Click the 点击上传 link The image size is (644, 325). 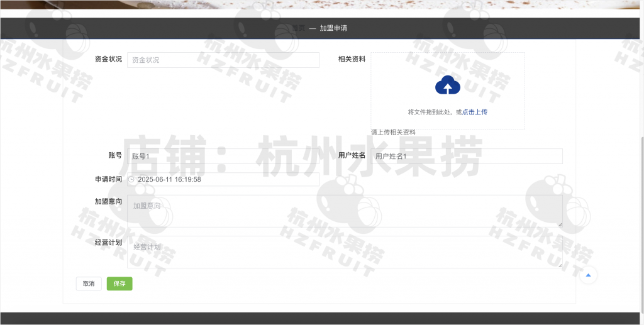tap(475, 112)
